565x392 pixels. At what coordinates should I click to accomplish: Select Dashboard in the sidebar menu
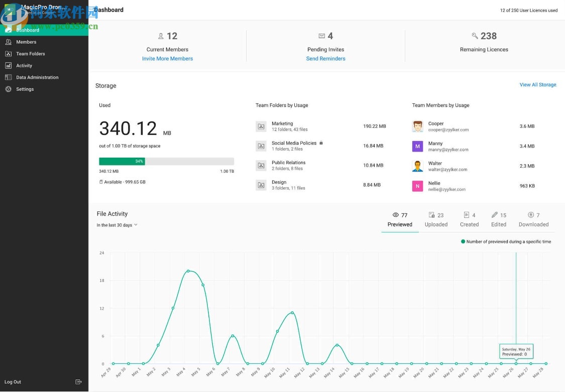[28, 30]
